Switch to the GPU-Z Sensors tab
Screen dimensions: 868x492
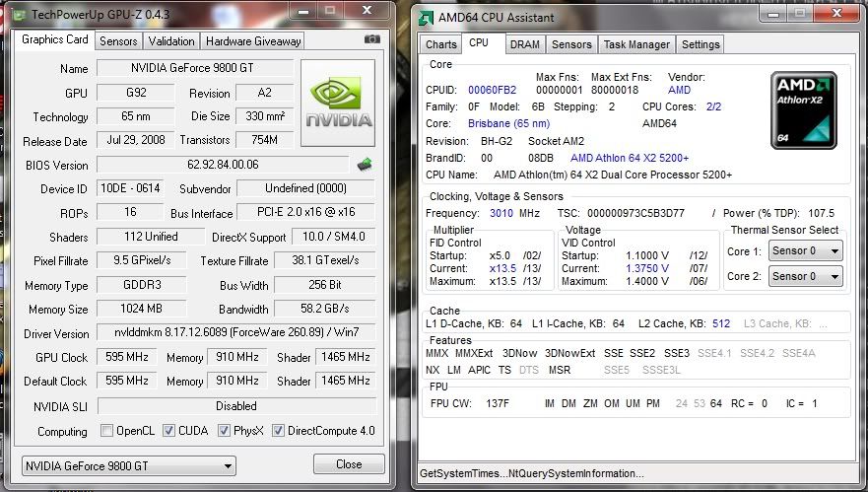(x=118, y=41)
